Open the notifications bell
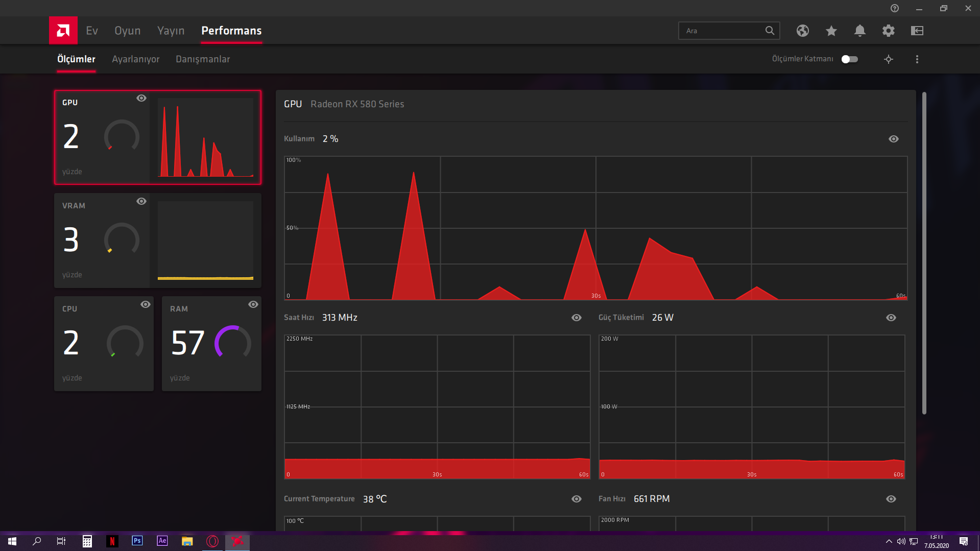This screenshot has width=980, height=551. point(859,31)
